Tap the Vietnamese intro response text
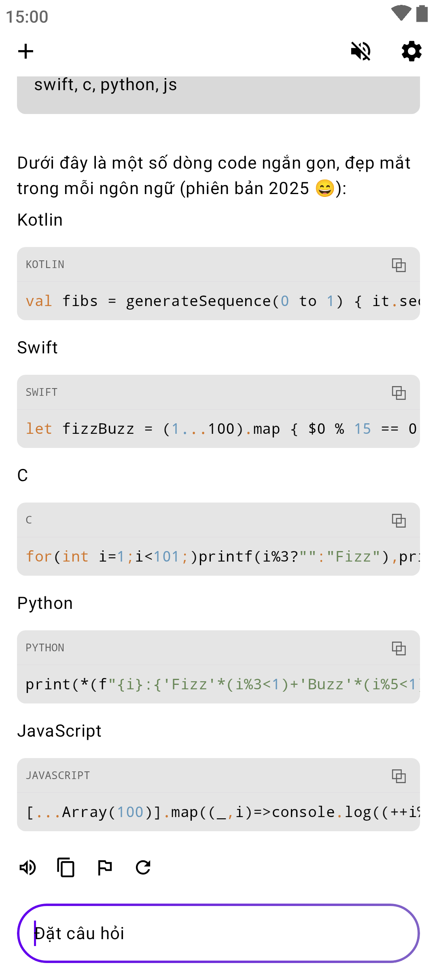This screenshot has height=980, width=437. pos(214,175)
